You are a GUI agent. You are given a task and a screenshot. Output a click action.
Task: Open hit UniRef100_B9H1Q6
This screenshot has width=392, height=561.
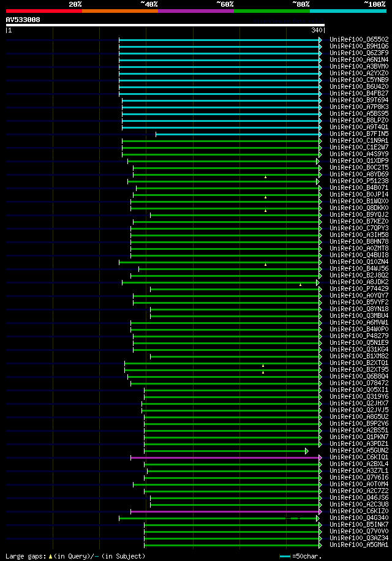tap(359, 46)
